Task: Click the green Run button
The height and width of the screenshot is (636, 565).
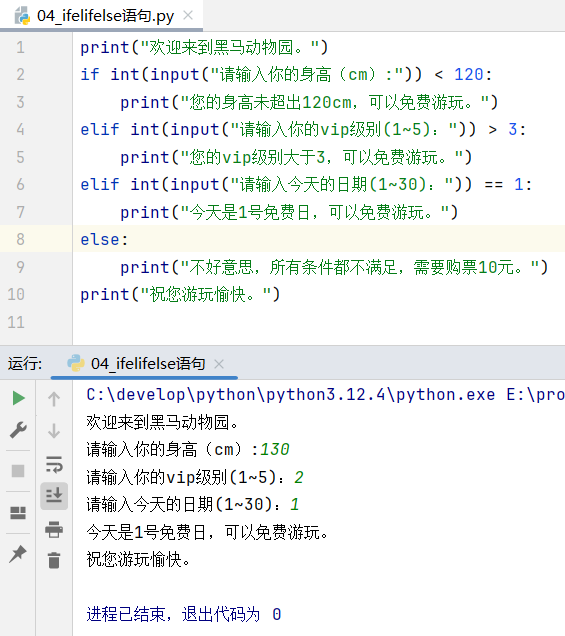Action: [19, 398]
